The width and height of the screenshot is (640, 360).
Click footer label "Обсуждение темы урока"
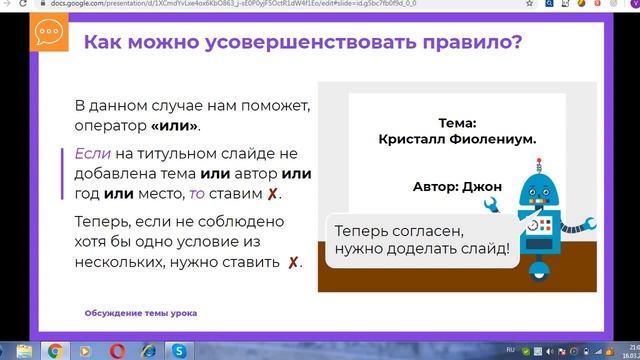[x=141, y=313]
